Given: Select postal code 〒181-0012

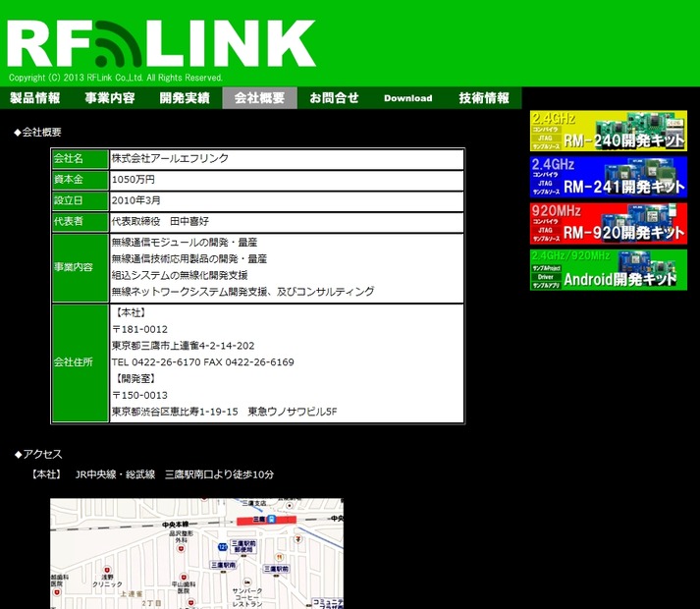Looking at the screenshot, I should point(139,329).
